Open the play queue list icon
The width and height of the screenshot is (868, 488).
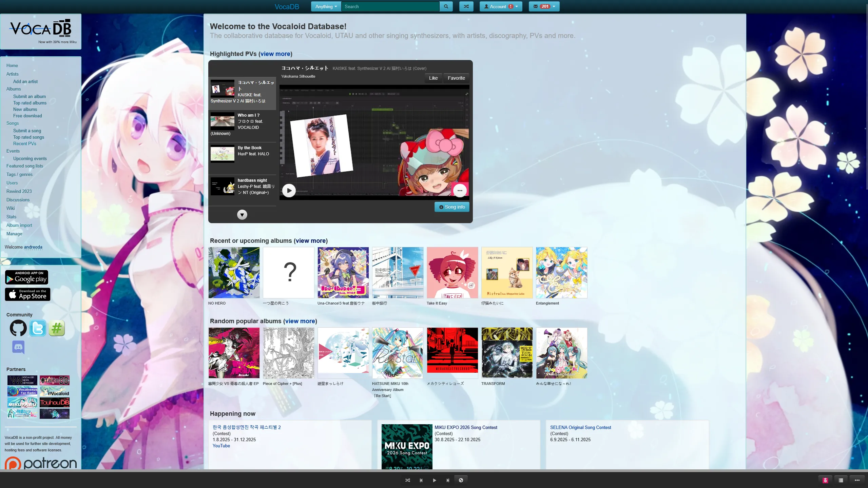(x=841, y=480)
